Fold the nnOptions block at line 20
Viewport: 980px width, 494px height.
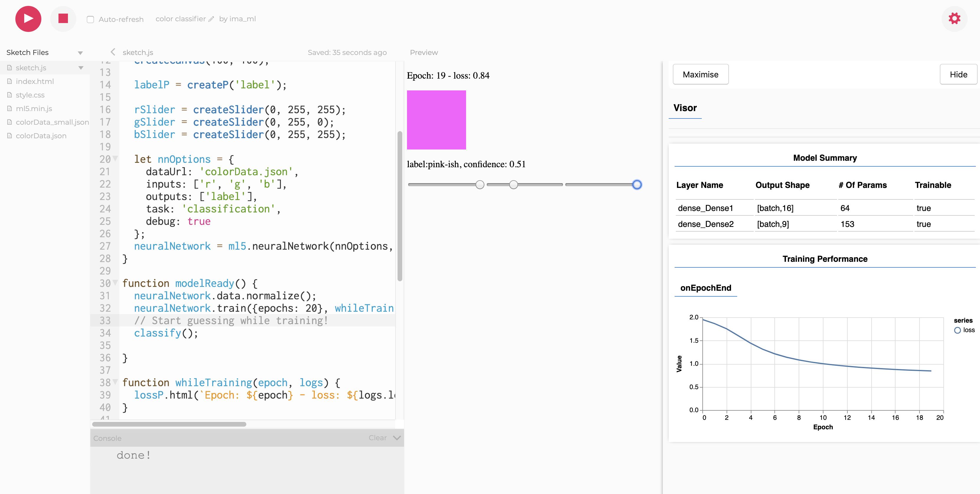point(115,158)
